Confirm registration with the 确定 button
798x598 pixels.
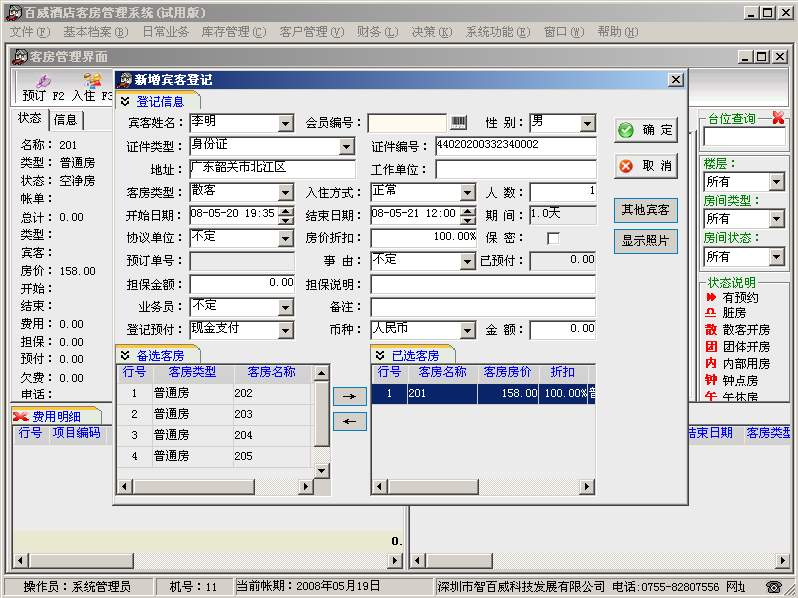coord(645,130)
